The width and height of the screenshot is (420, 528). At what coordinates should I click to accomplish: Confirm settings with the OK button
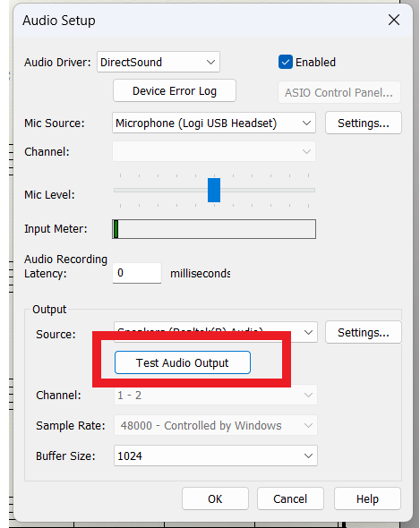pyautogui.click(x=215, y=498)
